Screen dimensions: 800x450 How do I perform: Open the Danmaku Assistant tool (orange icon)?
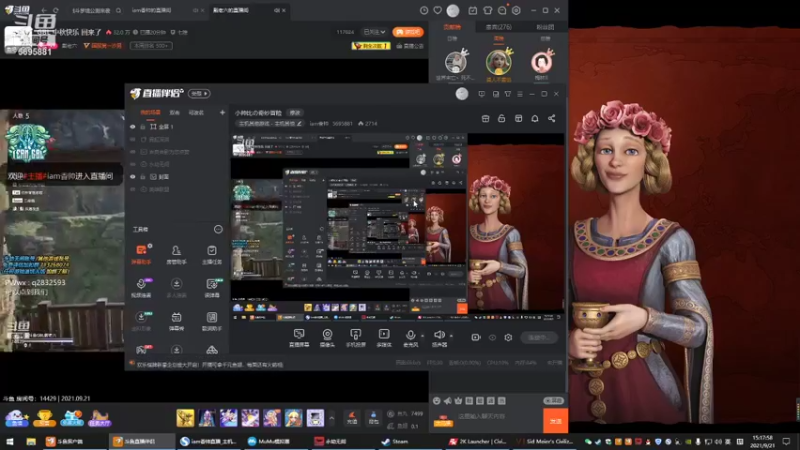(x=142, y=254)
